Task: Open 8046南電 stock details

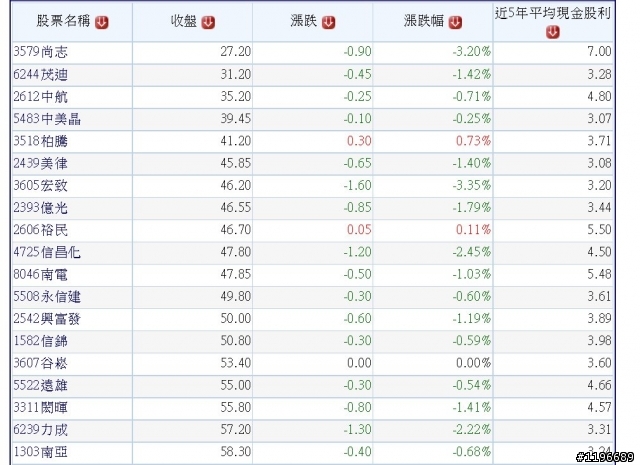Action: pyautogui.click(x=40, y=274)
